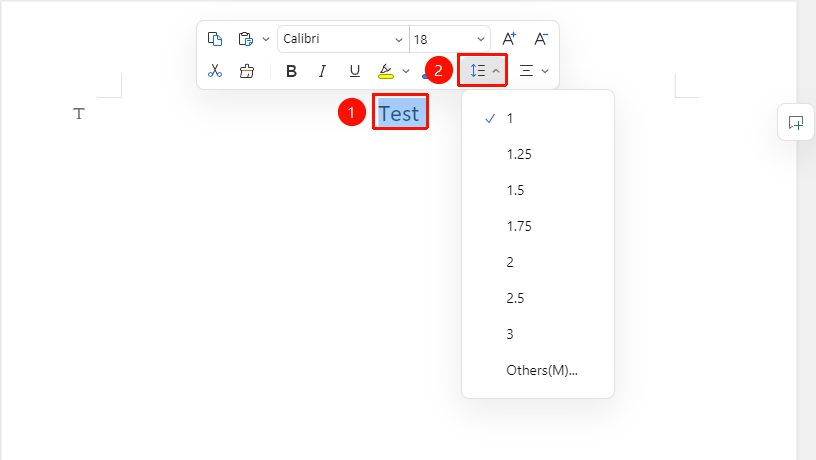Screen dimensions: 816x460
Task: Select line spacing 2.5
Action: (x=538, y=298)
